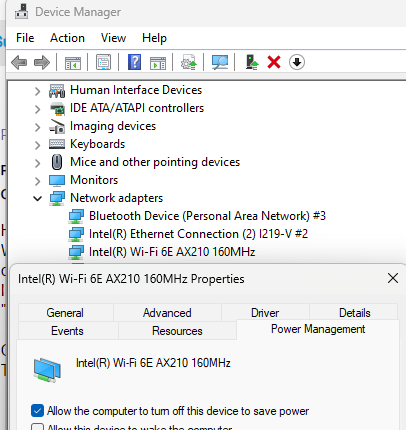Check Allow this device to wake the computer
406x430 pixels.
click(37, 427)
